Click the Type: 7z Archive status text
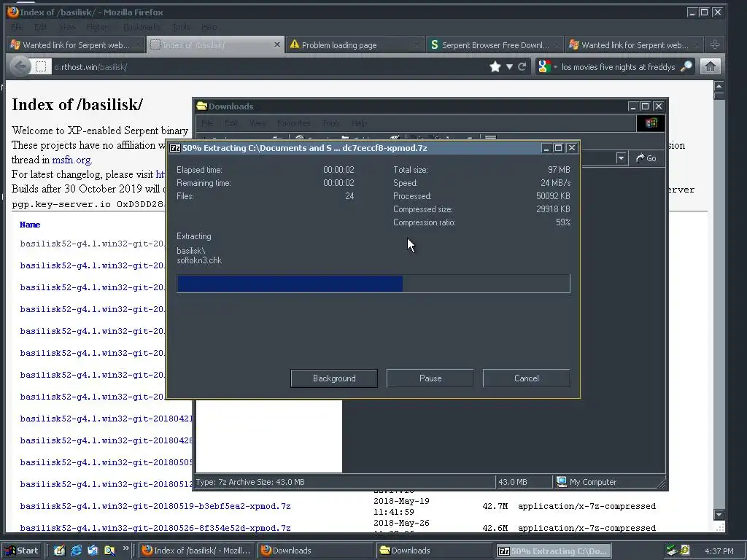This screenshot has height=560, width=747. point(249,482)
